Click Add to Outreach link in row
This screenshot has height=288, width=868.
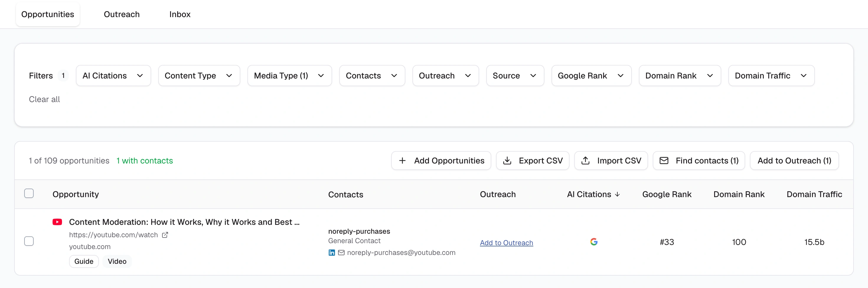tap(506, 243)
